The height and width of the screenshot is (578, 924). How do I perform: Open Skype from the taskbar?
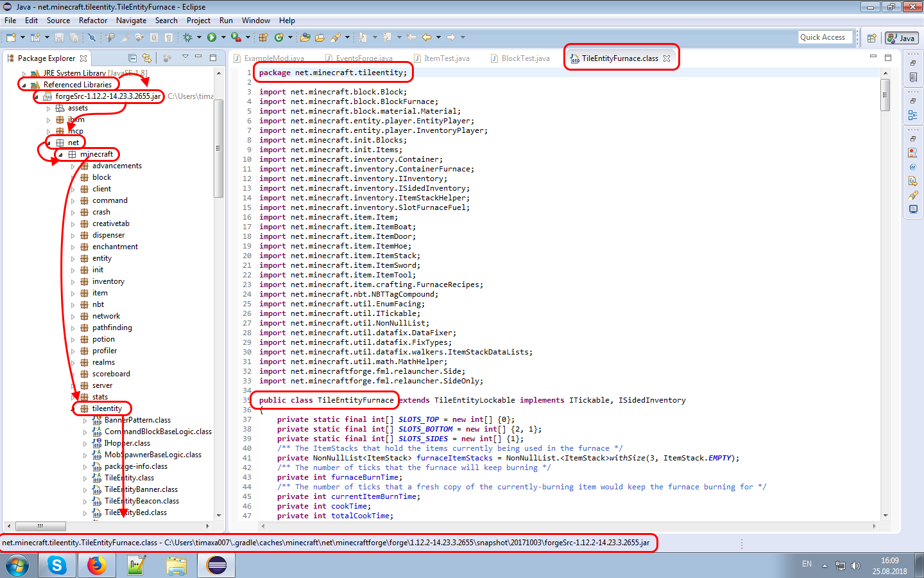pos(57,566)
